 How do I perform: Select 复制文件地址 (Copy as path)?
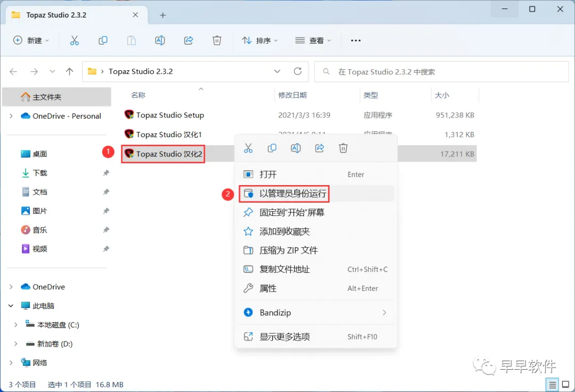click(316, 269)
